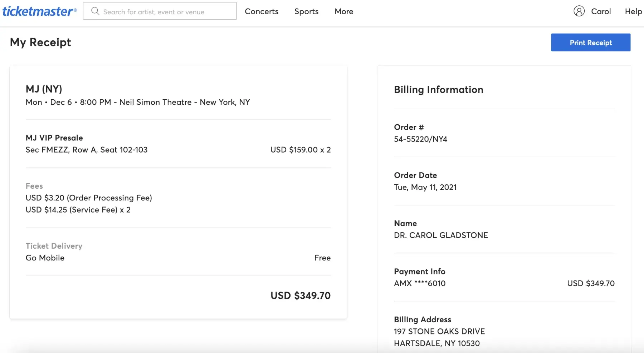Open the Sports menu
The image size is (644, 353).
(x=306, y=11)
